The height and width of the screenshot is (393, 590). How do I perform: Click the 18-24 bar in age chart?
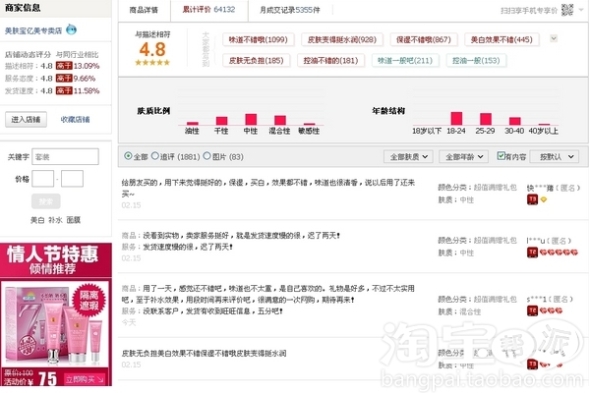456,119
